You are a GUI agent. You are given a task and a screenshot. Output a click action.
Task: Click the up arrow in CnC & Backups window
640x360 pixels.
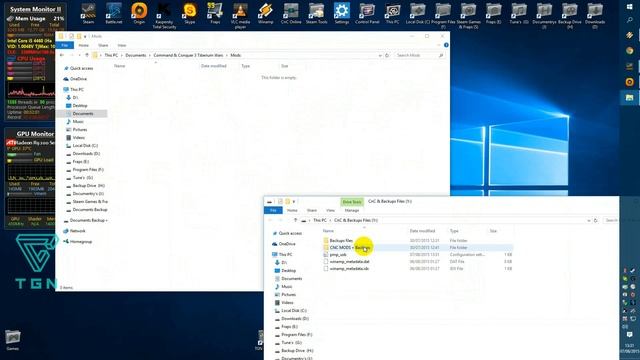[x=296, y=220]
